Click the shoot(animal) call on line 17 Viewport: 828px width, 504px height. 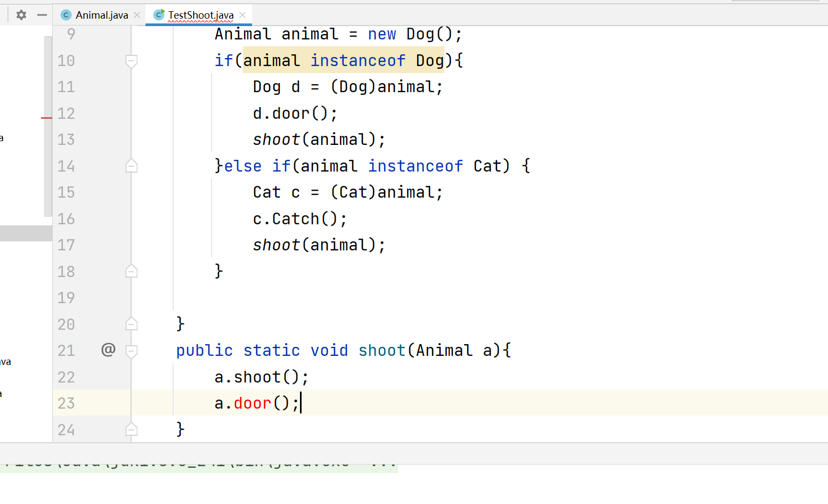[x=319, y=245]
